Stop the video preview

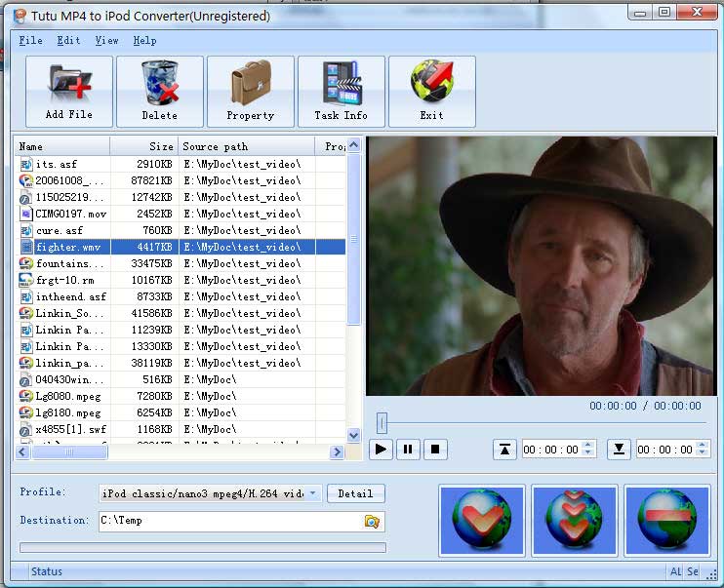tap(435, 450)
